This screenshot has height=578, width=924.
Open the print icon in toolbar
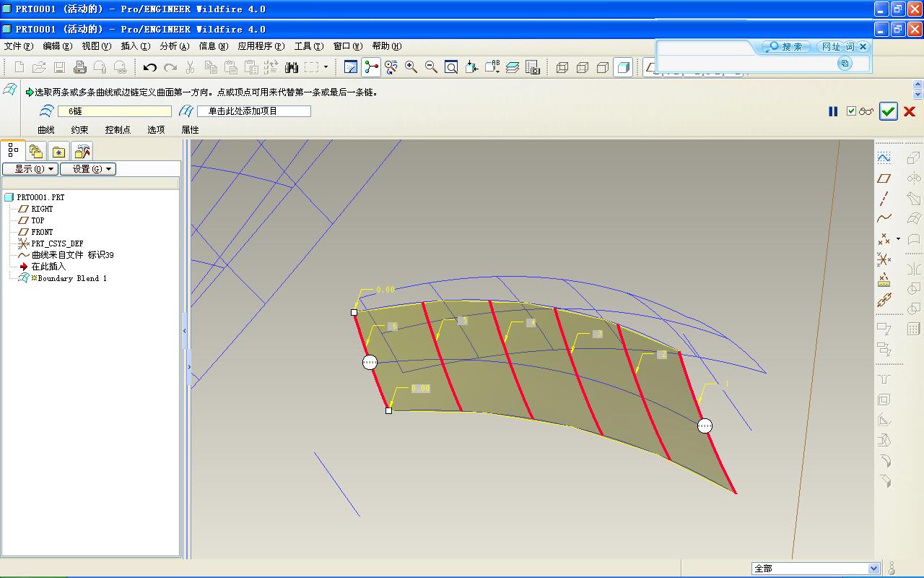coord(80,67)
